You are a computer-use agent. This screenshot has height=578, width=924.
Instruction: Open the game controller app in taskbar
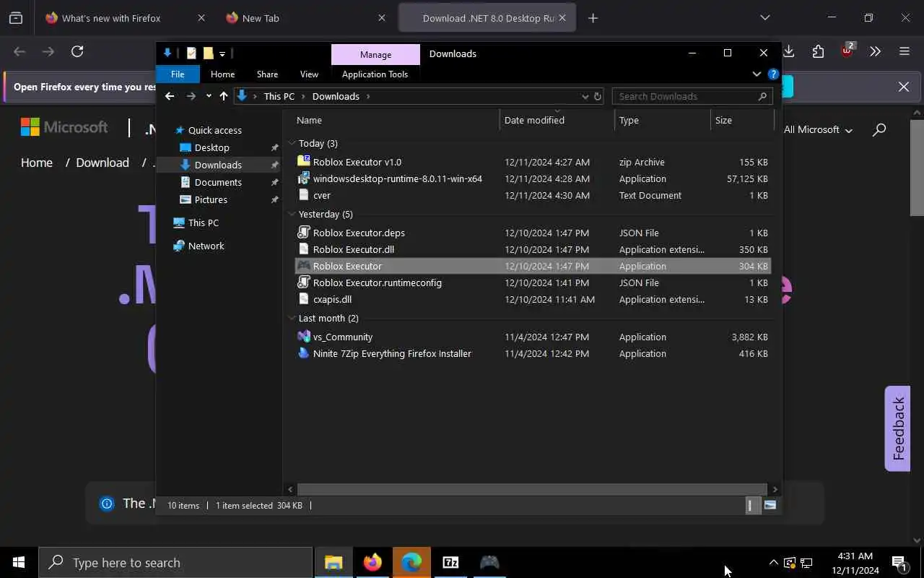point(489,562)
